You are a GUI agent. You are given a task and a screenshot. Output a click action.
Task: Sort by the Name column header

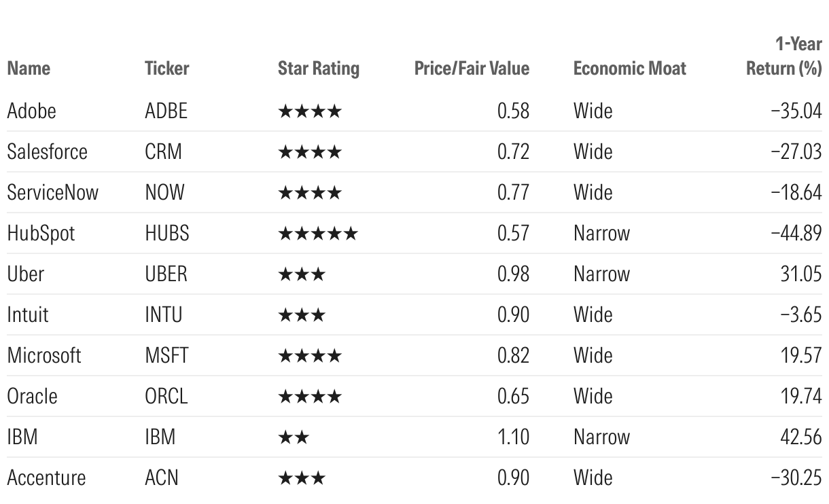29,69
